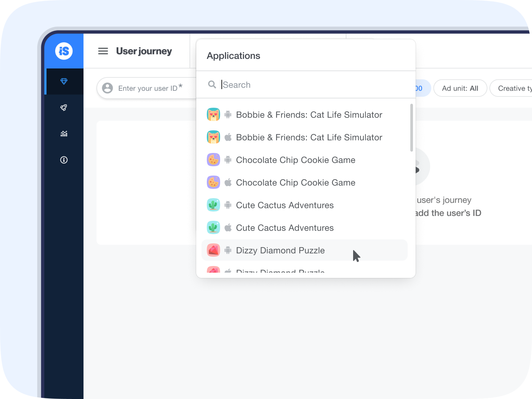Click Android platform icon for Cookie Game
The width and height of the screenshot is (532, 399).
point(228,160)
